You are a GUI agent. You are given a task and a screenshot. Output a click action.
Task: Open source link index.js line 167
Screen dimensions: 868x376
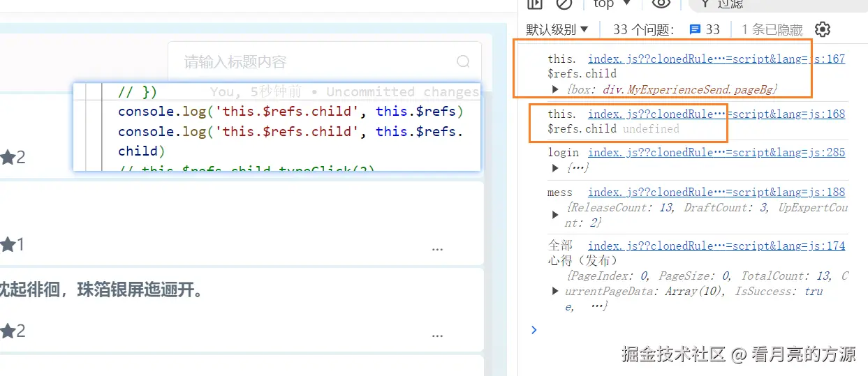coord(716,59)
